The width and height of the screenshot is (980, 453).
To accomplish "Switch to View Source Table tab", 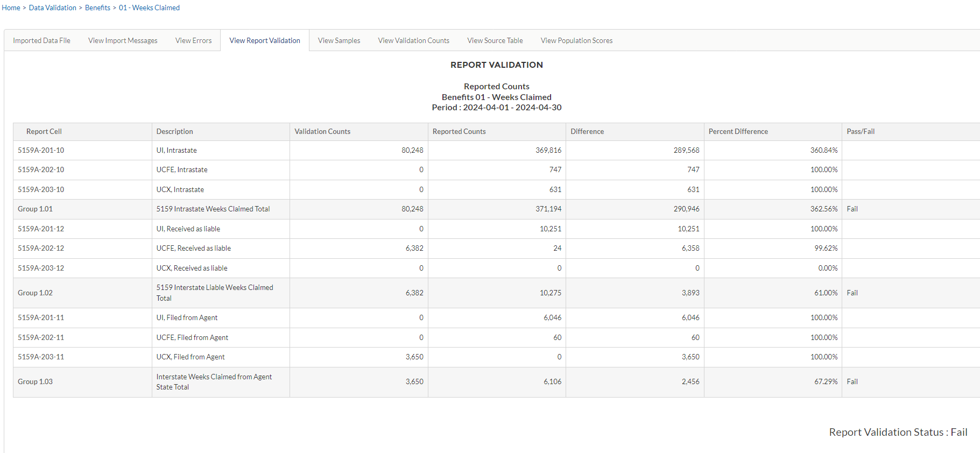I will point(495,40).
